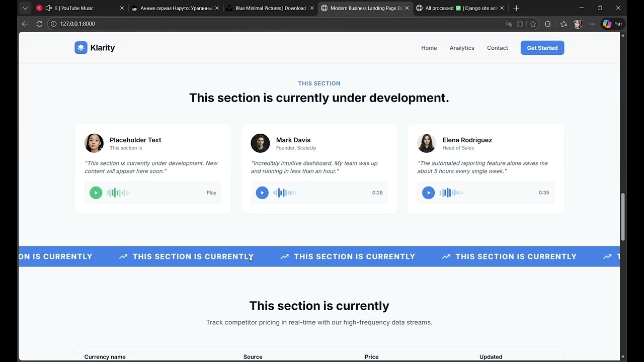The height and width of the screenshot is (362, 644).
Task: Click the page vertical scrollbar thumb
Action: coord(623,216)
